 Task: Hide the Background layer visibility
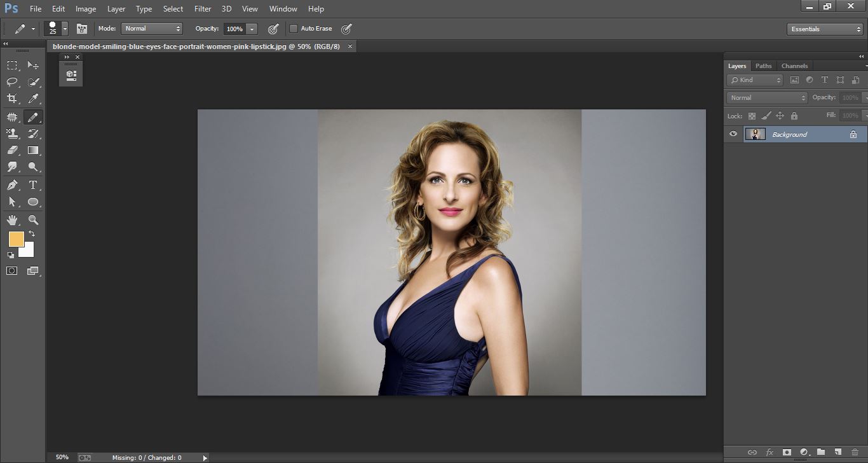tap(733, 134)
